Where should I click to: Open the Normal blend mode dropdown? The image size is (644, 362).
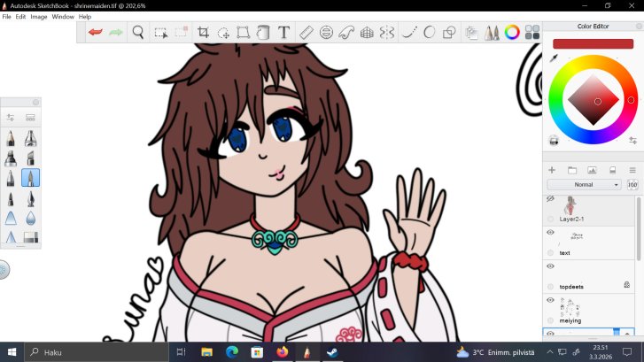584,184
